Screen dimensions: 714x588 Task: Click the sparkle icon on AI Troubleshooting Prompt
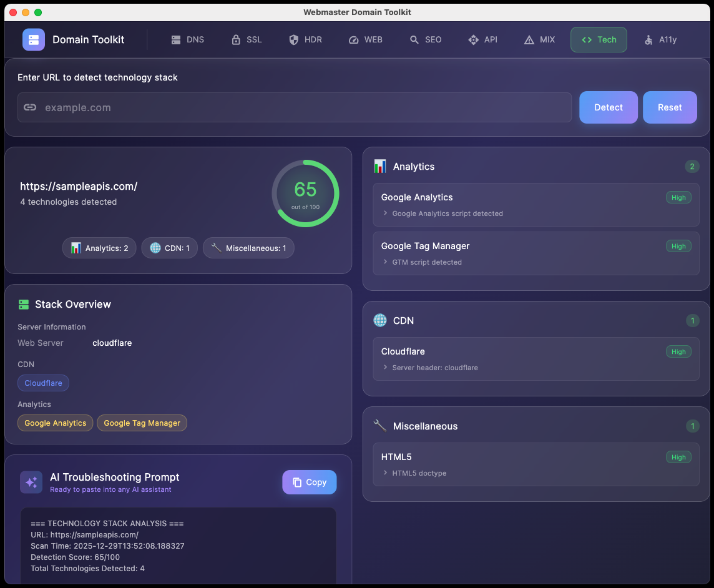tap(31, 482)
